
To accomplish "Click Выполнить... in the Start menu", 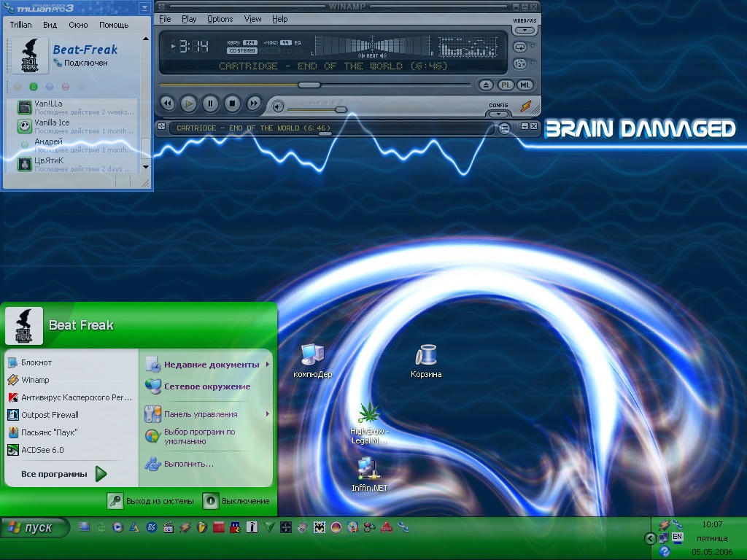I will 207,464.
